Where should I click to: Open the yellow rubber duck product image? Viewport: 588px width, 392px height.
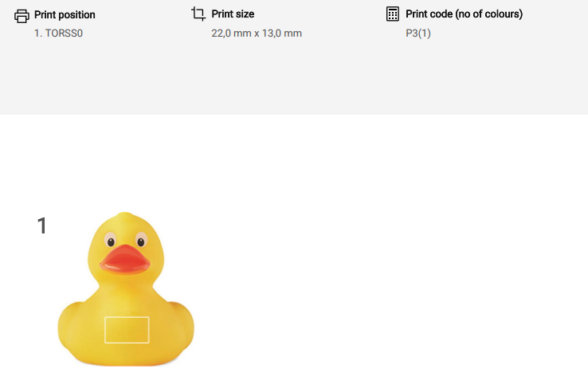pyautogui.click(x=126, y=291)
